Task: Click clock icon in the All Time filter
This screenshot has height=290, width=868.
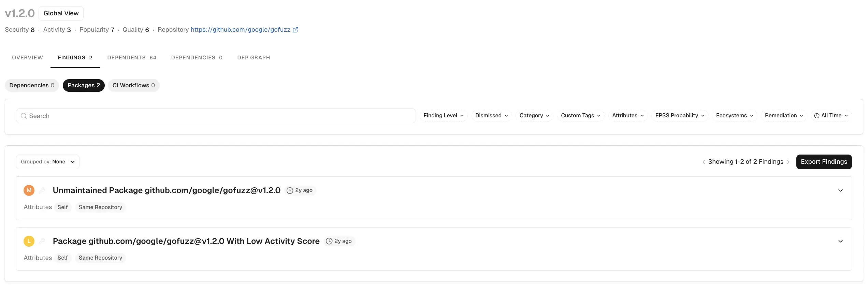Action: (x=817, y=116)
